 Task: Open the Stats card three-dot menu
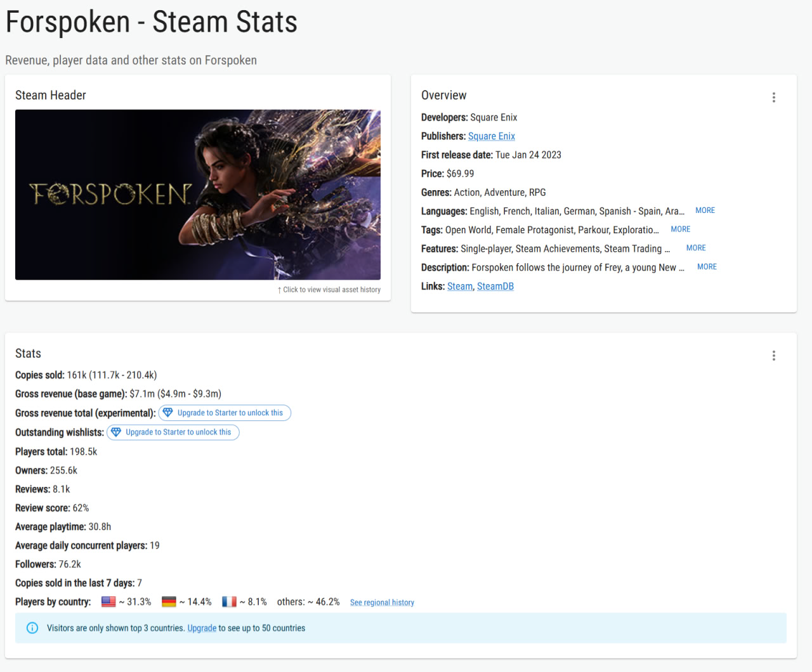(x=773, y=356)
